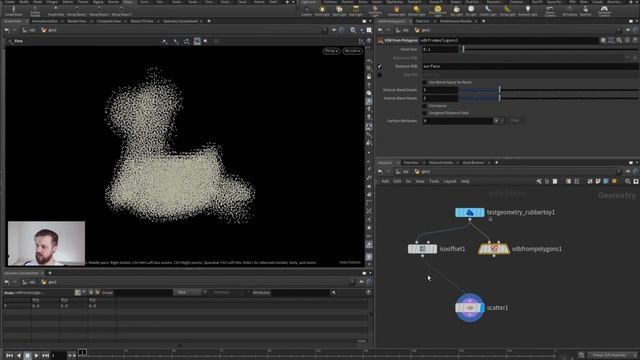This screenshot has width=640, height=360.
Task: Click the Area Light shelf tool
Action: [x=356, y=11]
